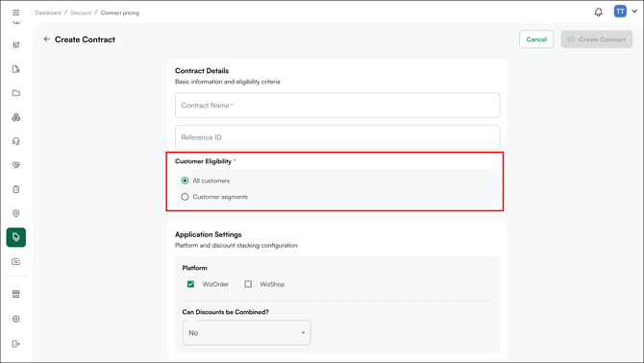
Task: Focus the Reference ID field
Action: coord(337,137)
